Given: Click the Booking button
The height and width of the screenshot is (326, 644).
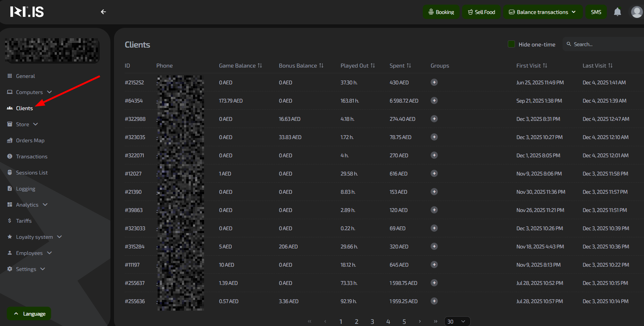Looking at the screenshot, I should point(441,12).
